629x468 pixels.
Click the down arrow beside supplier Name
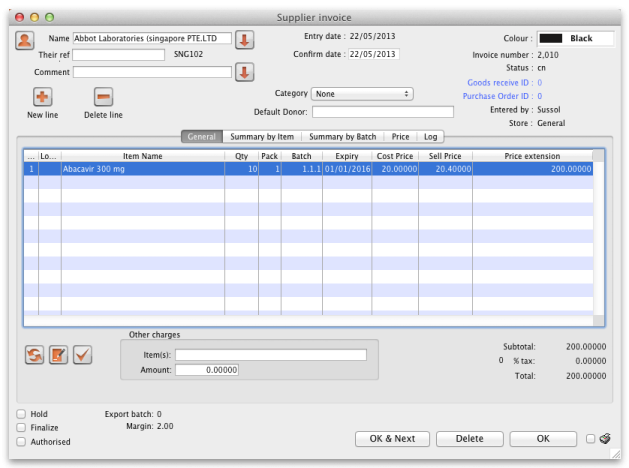point(245,39)
